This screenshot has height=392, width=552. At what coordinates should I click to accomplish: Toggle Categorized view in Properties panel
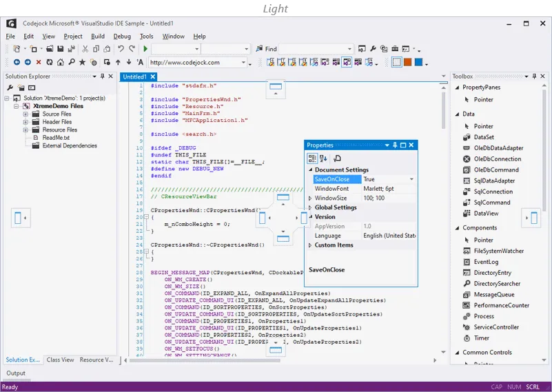[312, 158]
